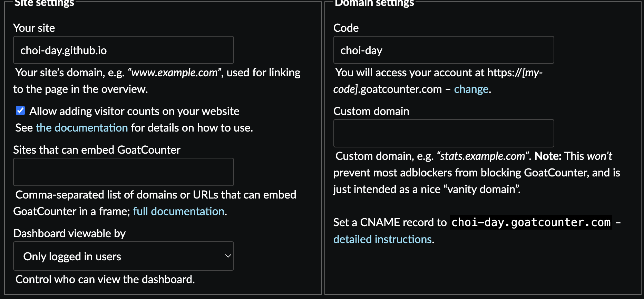
Task: Click the Code field containing choi-day
Action: point(443,50)
